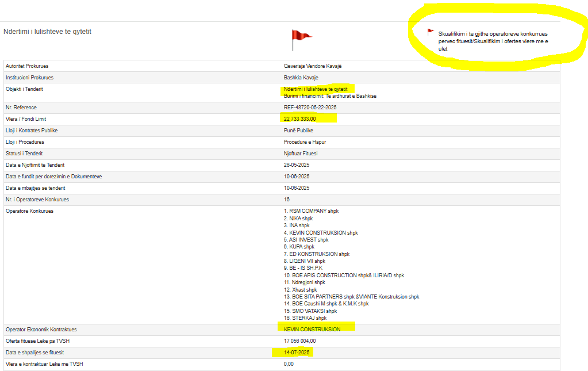Select highlighted contracted operator KEVIN CONSTRUKSION

(312, 330)
